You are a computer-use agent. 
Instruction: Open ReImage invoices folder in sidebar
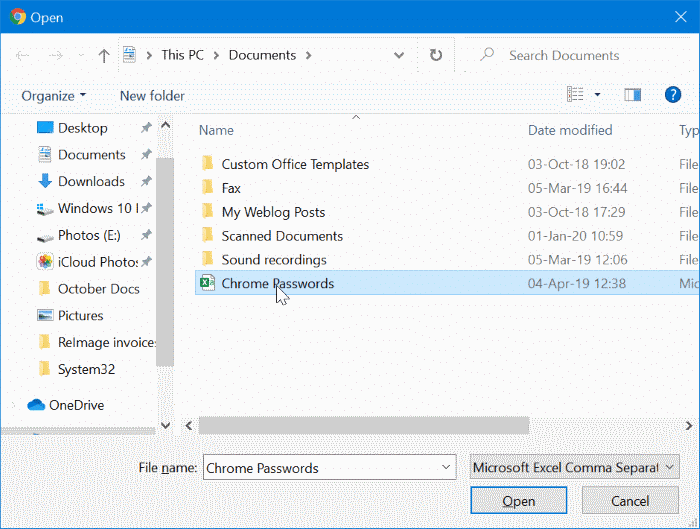click(x=106, y=342)
